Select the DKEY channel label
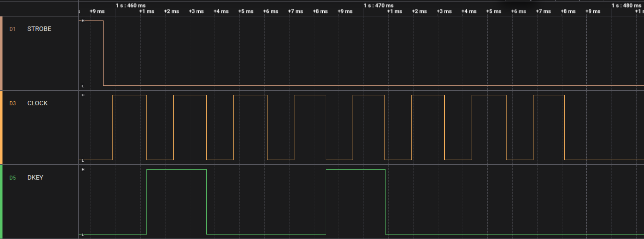 click(x=35, y=178)
